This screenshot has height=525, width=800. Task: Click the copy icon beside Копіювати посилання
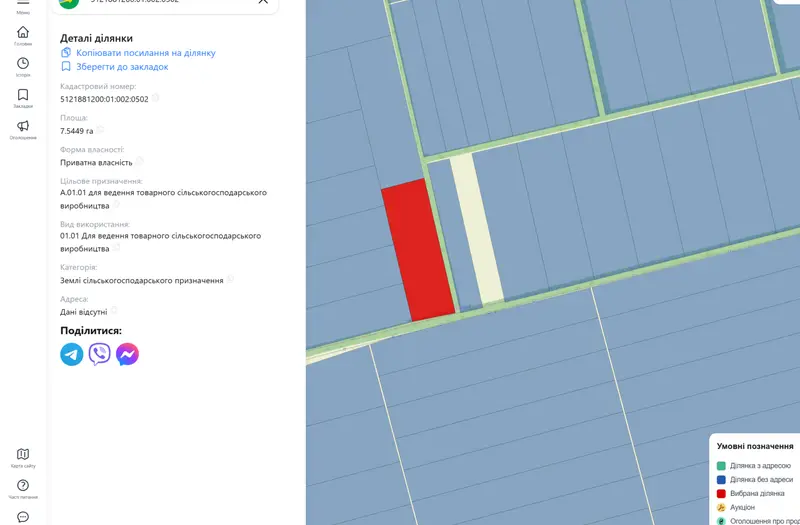pos(66,53)
